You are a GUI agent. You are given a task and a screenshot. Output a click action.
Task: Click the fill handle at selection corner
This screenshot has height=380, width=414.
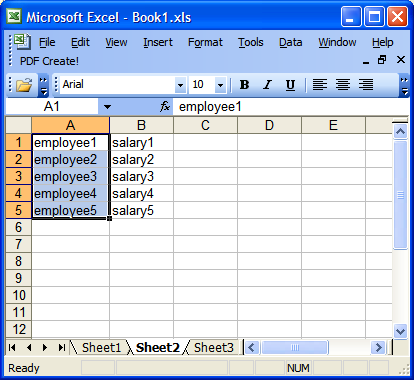[109, 219]
